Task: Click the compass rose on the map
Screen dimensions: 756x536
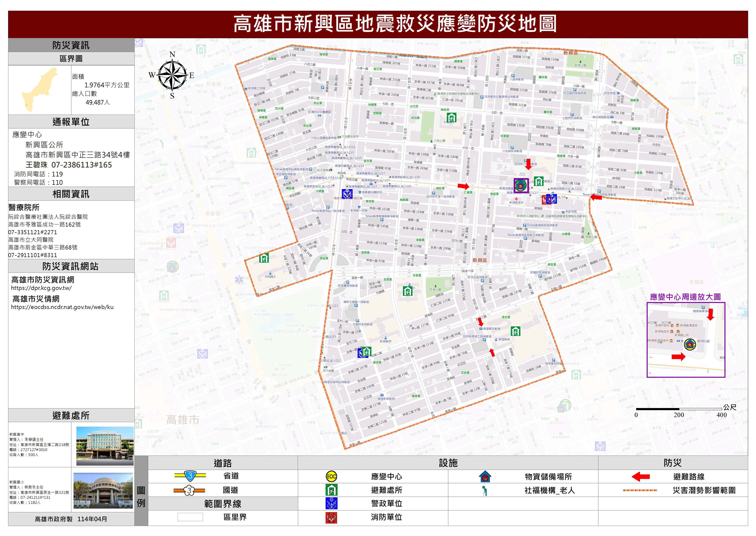Action: click(172, 75)
